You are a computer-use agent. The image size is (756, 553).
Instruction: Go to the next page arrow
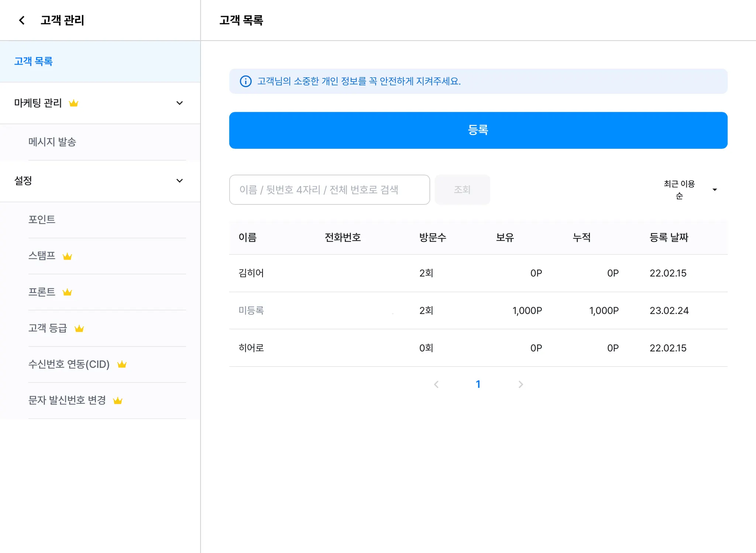520,384
